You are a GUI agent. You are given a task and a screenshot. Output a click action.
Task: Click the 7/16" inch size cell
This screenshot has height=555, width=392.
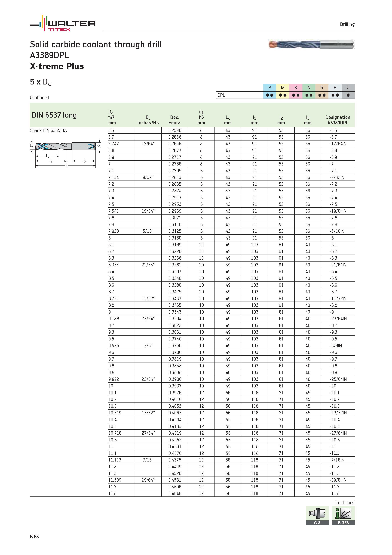point(148,460)
